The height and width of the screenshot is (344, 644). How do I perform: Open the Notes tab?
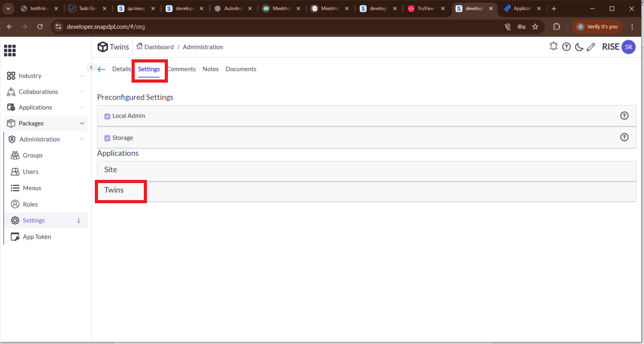click(x=211, y=69)
